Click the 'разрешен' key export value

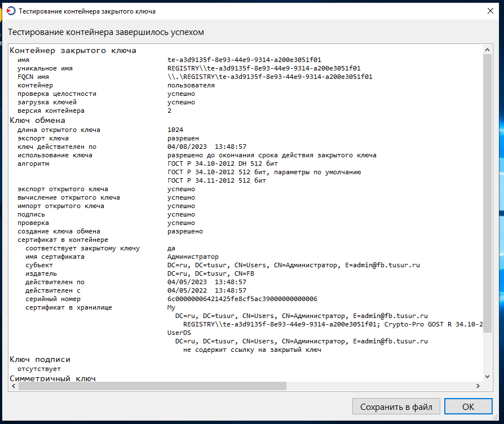pos(183,138)
